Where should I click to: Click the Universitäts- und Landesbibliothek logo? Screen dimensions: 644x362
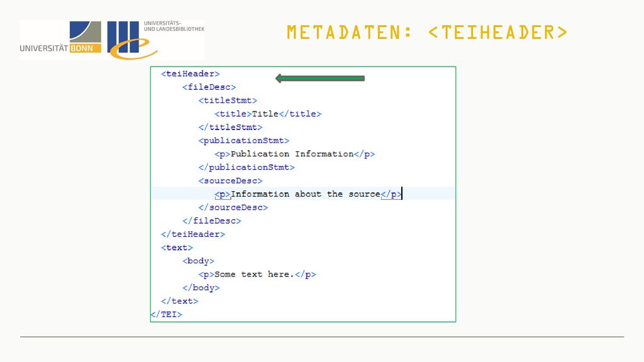(156, 40)
